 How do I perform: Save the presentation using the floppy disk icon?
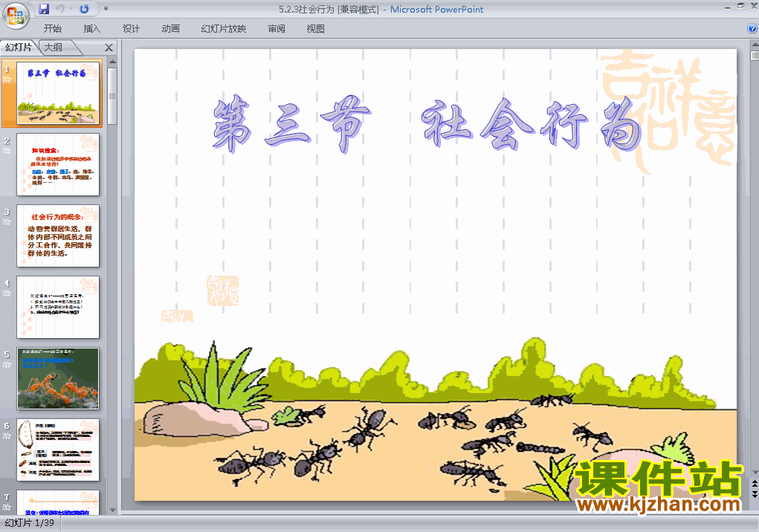(44, 9)
